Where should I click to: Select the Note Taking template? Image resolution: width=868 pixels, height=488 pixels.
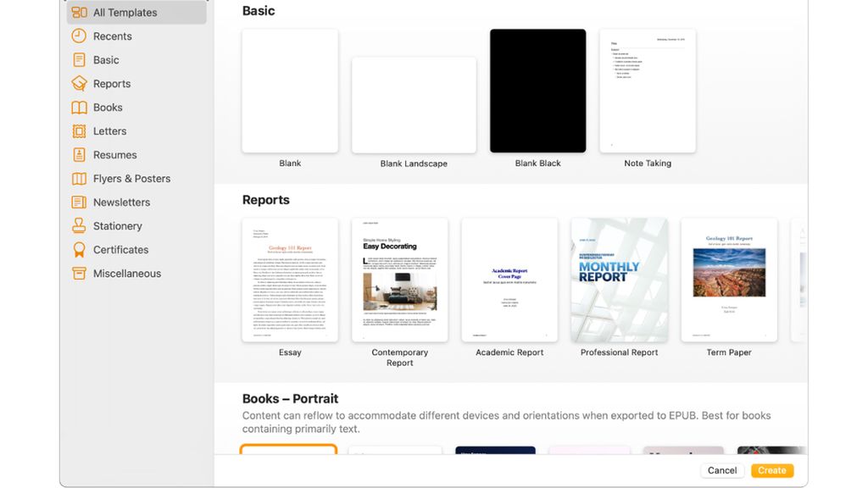[647, 91]
